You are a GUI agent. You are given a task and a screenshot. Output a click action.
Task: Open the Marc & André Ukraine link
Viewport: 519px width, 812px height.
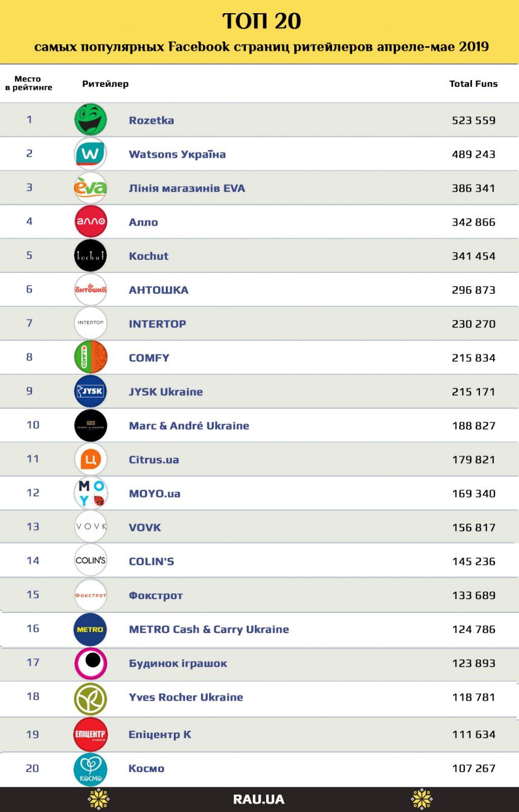pos(189,426)
